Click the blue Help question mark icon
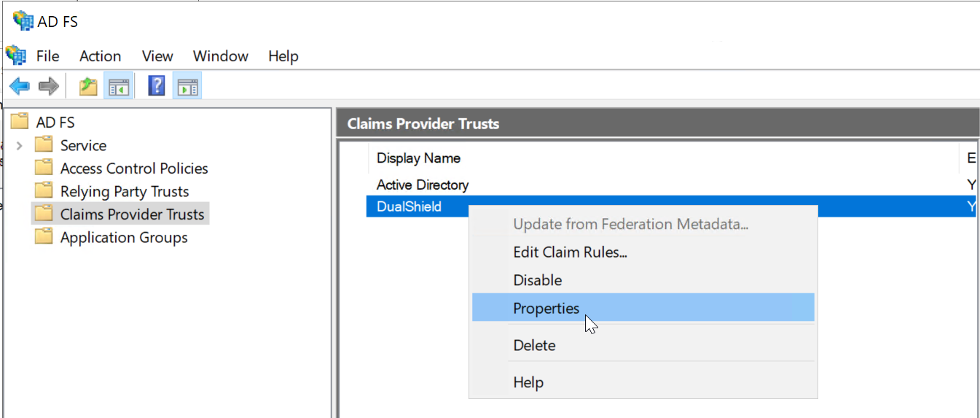Screen dimensions: 980x418 click(157, 87)
